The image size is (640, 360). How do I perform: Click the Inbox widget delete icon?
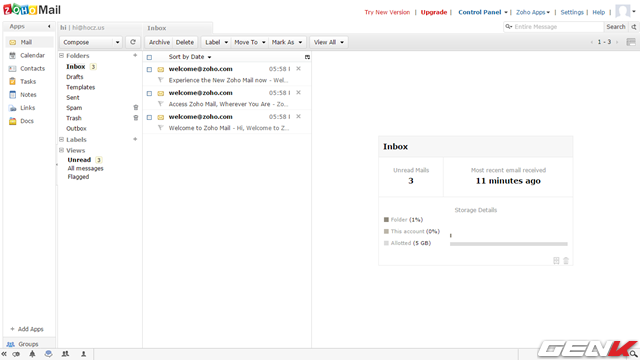click(x=566, y=260)
